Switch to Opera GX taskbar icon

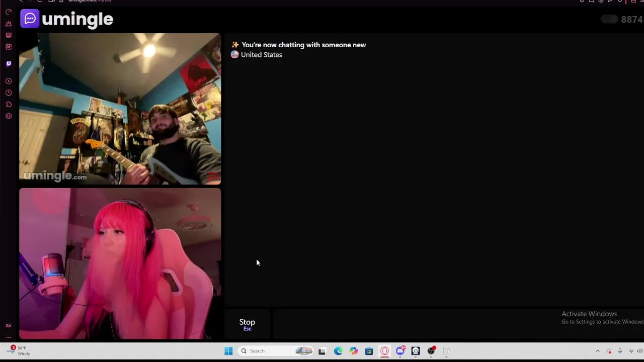tap(385, 351)
